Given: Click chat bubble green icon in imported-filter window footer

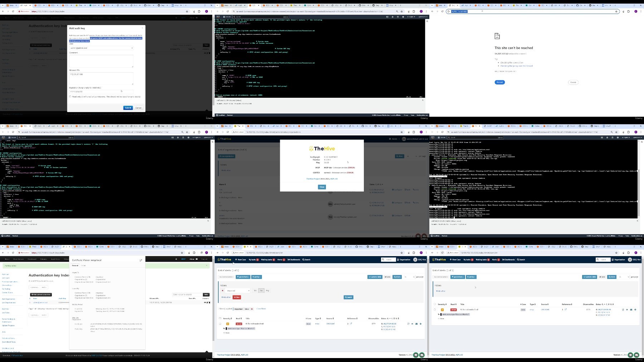Looking at the screenshot, I should 422,355.
